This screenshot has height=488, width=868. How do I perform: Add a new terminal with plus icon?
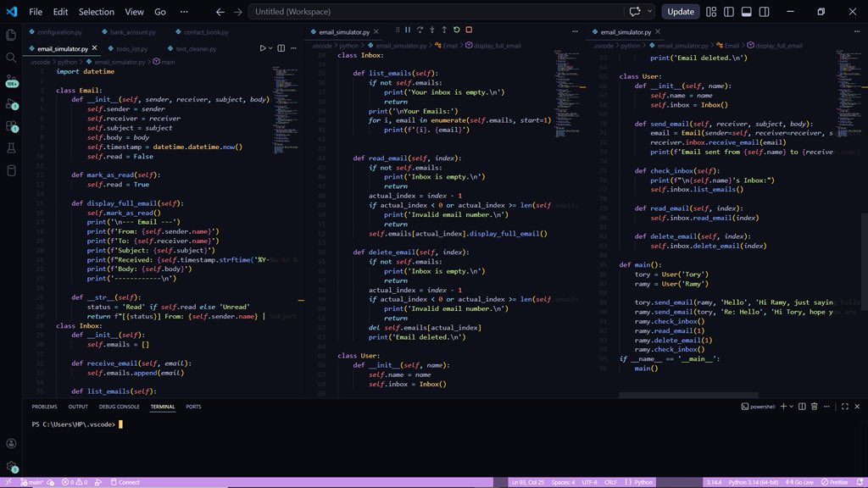(783, 407)
